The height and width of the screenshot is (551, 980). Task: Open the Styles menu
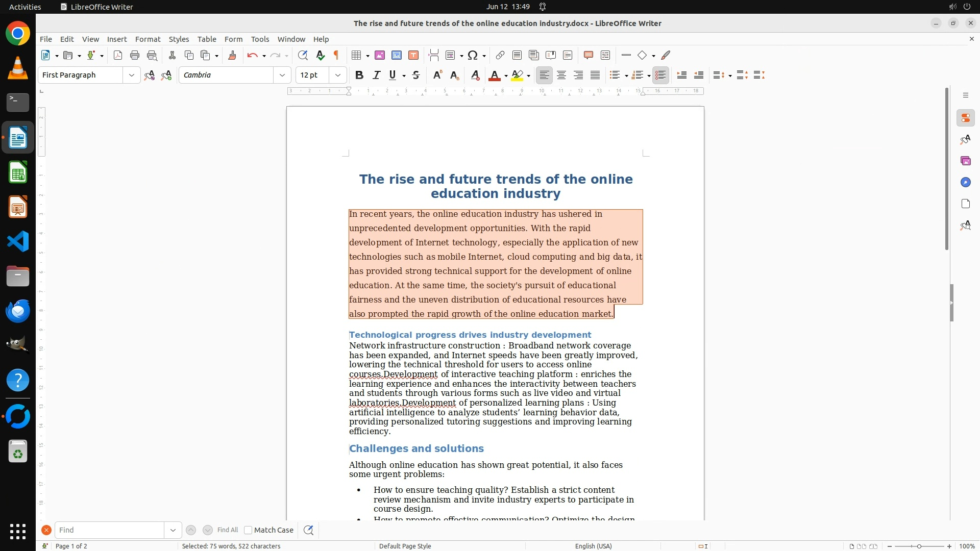click(179, 39)
